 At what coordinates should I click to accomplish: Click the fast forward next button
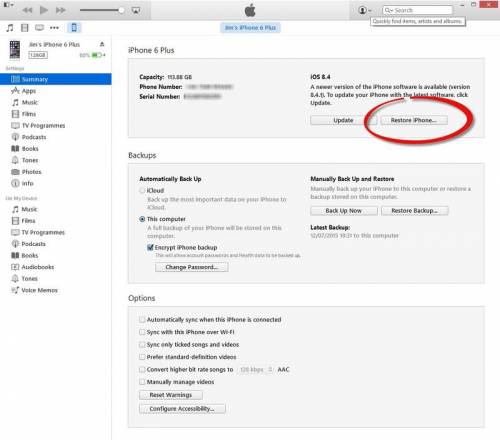click(x=60, y=10)
